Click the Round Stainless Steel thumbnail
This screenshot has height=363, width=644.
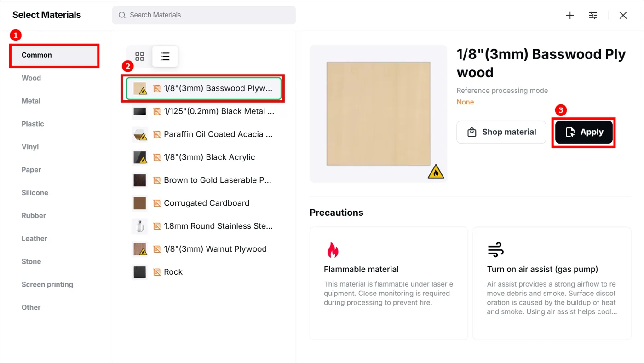pos(140,226)
